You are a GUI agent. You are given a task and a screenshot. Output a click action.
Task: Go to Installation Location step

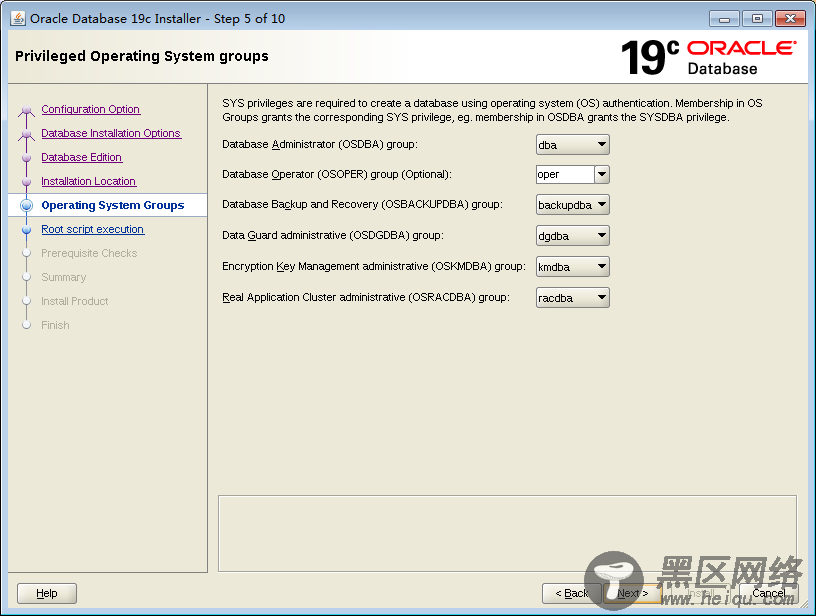click(88, 181)
